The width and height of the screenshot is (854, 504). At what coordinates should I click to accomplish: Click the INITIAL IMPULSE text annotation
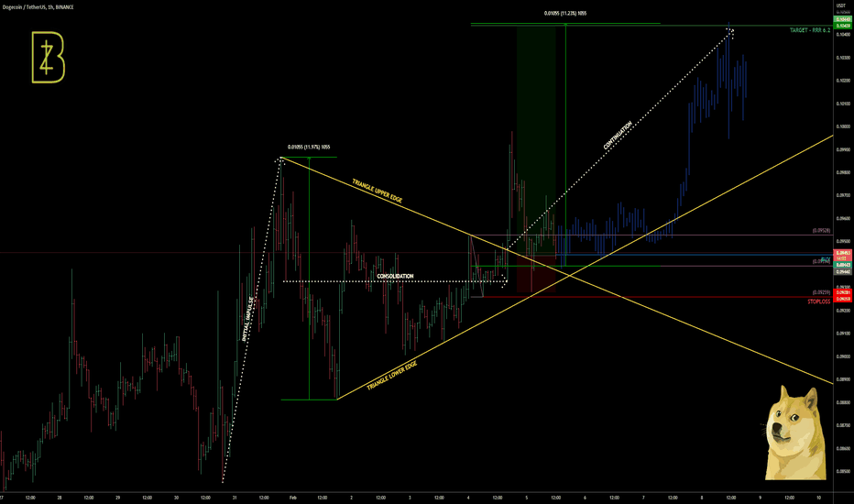click(x=247, y=319)
